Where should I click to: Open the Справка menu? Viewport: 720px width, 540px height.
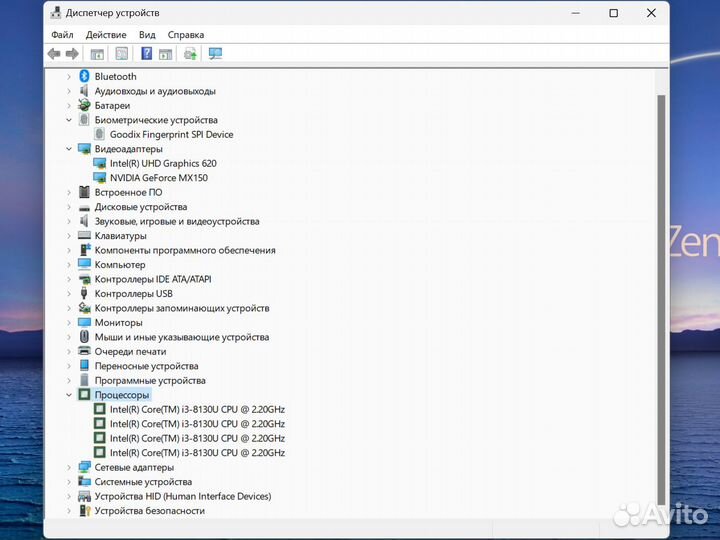click(x=186, y=35)
